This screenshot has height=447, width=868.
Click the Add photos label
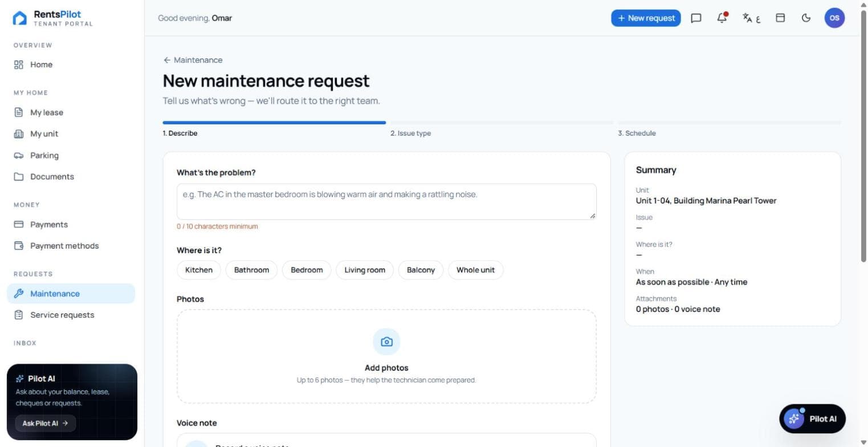point(386,368)
